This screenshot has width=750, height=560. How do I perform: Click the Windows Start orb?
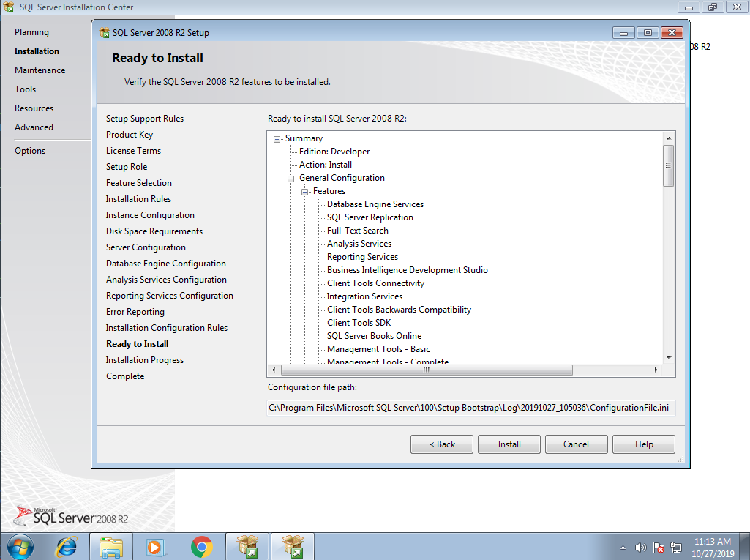point(20,547)
